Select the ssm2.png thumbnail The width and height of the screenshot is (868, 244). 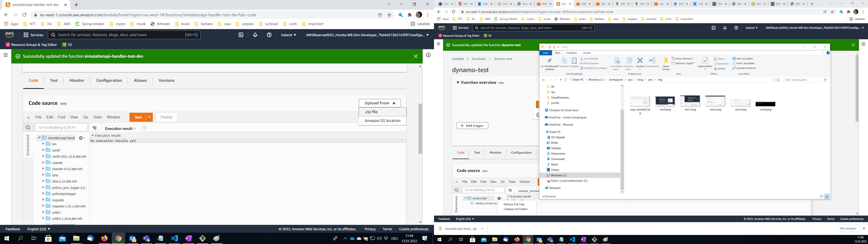715,103
